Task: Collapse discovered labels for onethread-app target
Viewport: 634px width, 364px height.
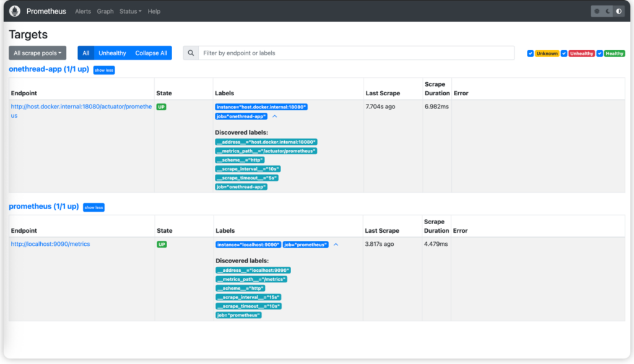Action: point(275,116)
